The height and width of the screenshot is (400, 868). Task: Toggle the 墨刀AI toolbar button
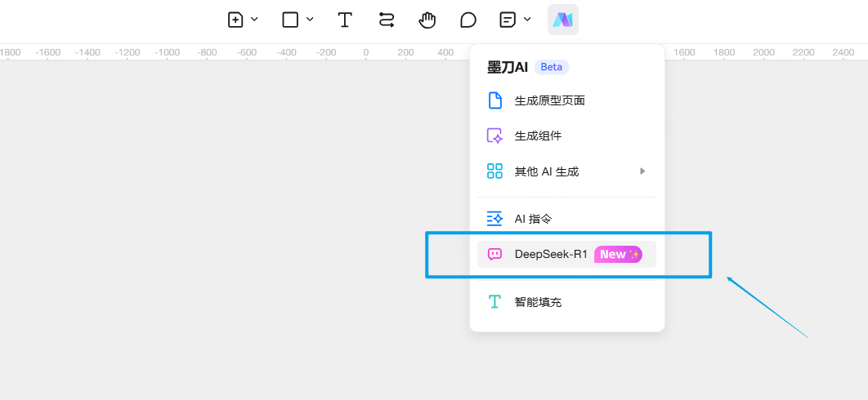pos(563,20)
